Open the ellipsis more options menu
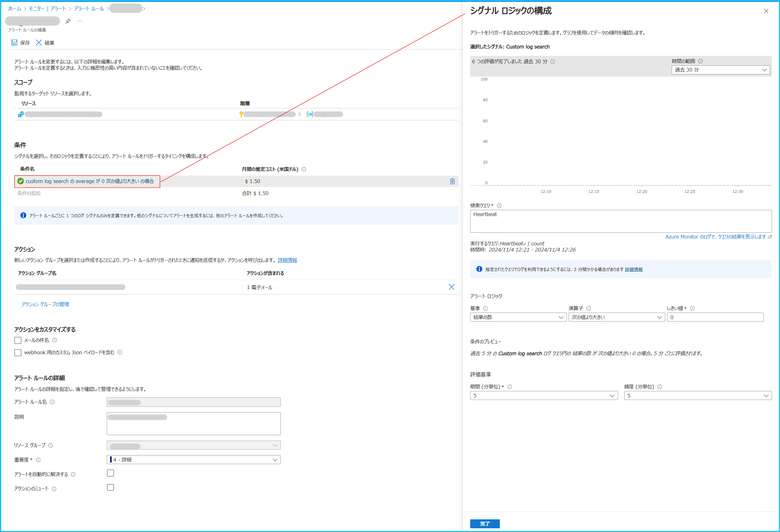The height and width of the screenshot is (532, 780). click(80, 21)
